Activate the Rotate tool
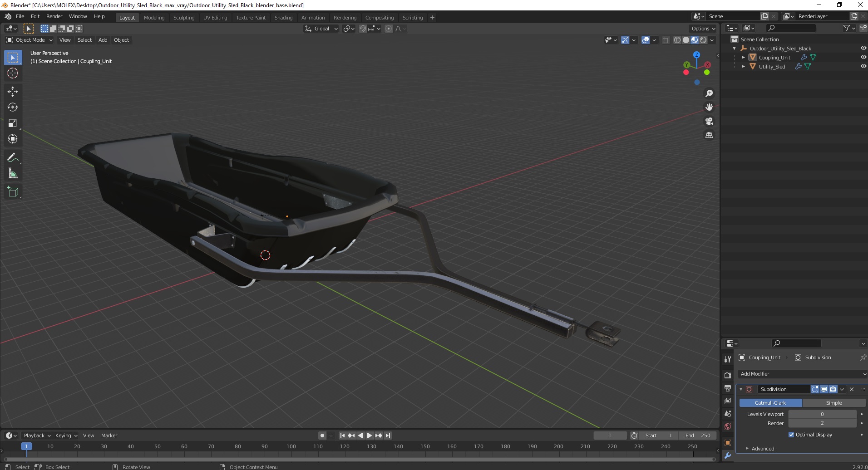868x470 pixels. pyautogui.click(x=13, y=107)
